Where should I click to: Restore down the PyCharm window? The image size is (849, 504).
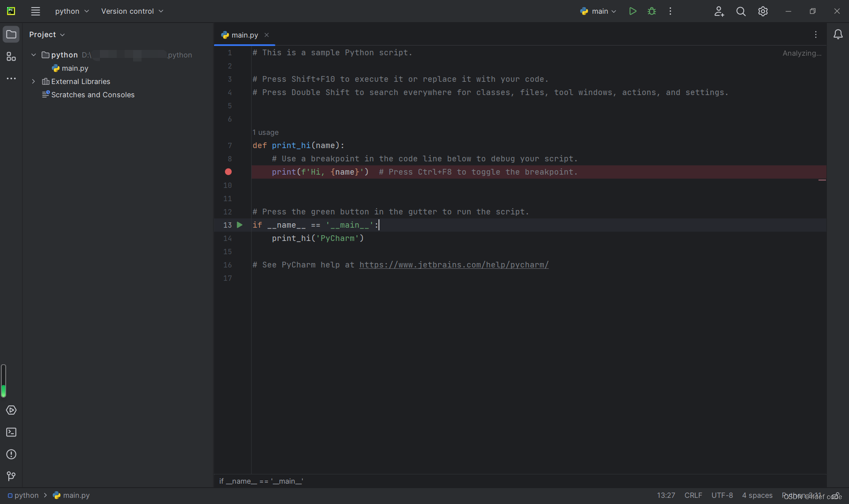[812, 11]
